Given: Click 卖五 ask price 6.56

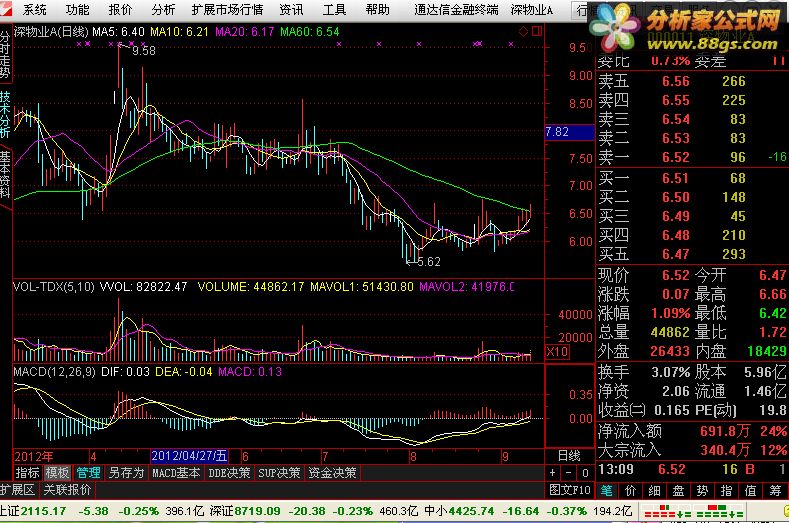Looking at the screenshot, I should click(x=676, y=82).
